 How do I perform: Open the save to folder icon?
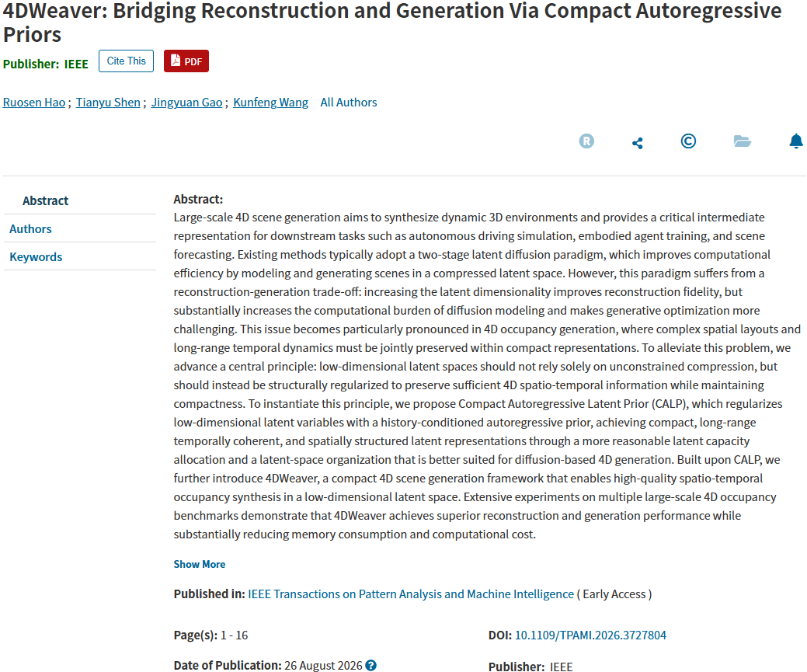(x=743, y=141)
